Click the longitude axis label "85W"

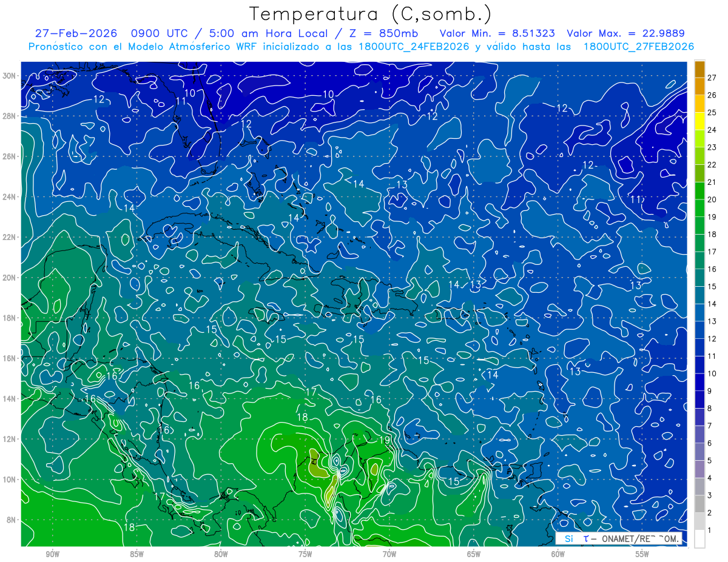(136, 554)
